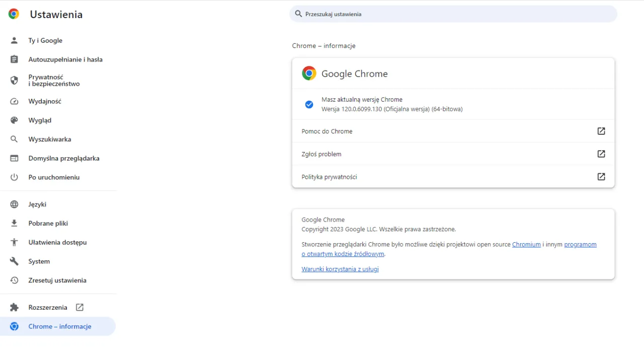This screenshot has height=351, width=644.
Task: Select Zresetuj ustawienia in the sidebar
Action: pyautogui.click(x=57, y=280)
